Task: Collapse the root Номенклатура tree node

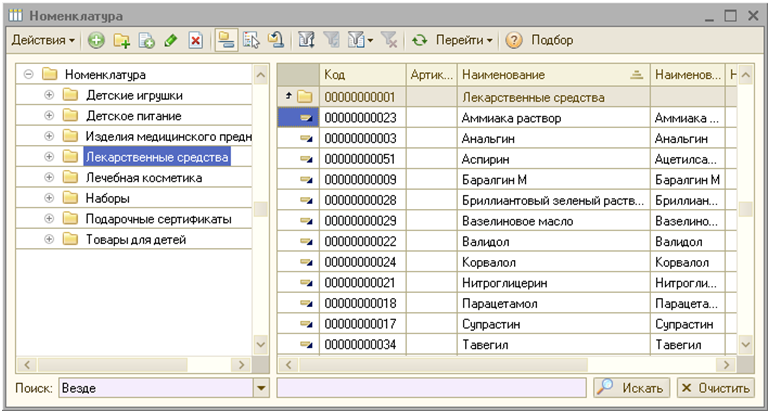Action: coord(29,74)
